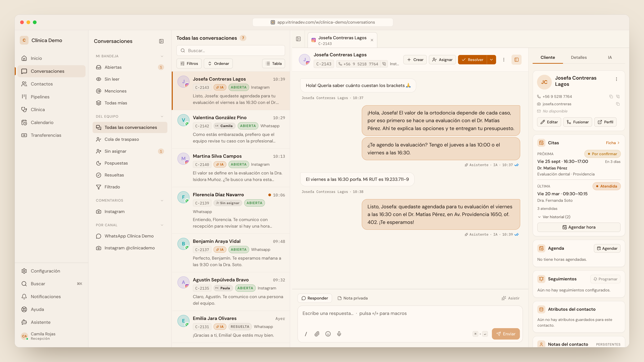Screen dimensions: 644x362
Task: Switch list to Tabla view
Action: pyautogui.click(x=274, y=64)
